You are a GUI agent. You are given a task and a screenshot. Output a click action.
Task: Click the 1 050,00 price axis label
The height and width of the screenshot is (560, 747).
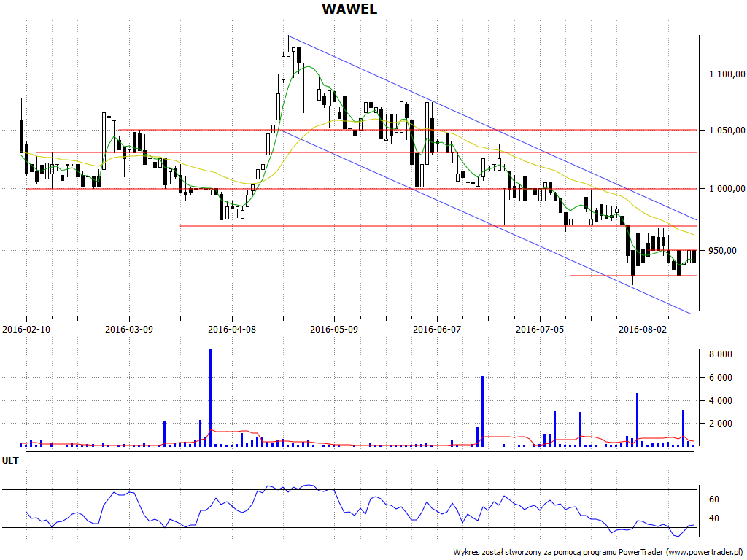coord(727,130)
